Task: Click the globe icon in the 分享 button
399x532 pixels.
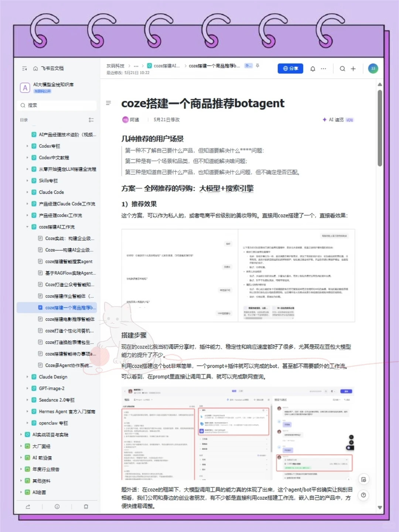Action: click(286, 69)
